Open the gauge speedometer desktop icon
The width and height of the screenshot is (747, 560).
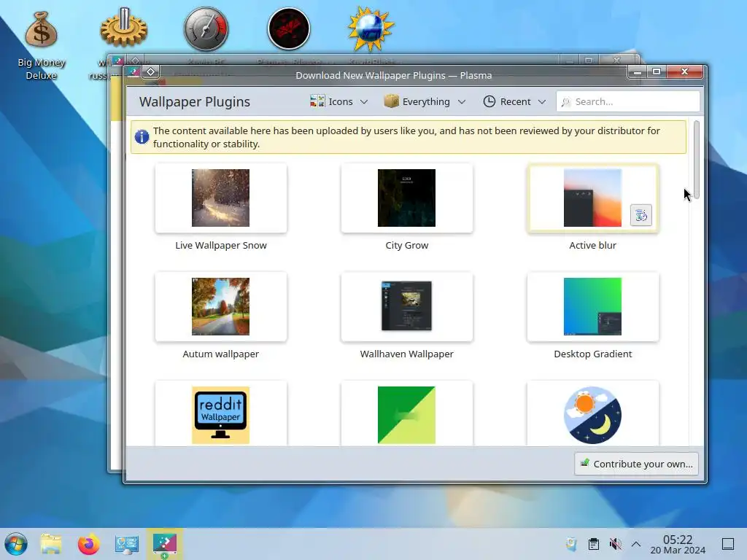coord(206,28)
